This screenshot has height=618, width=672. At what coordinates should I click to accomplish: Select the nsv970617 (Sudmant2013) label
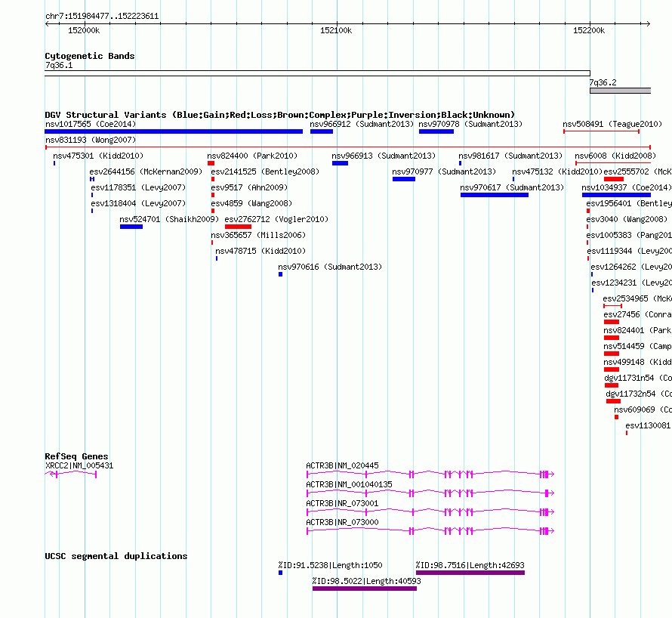tap(512, 187)
